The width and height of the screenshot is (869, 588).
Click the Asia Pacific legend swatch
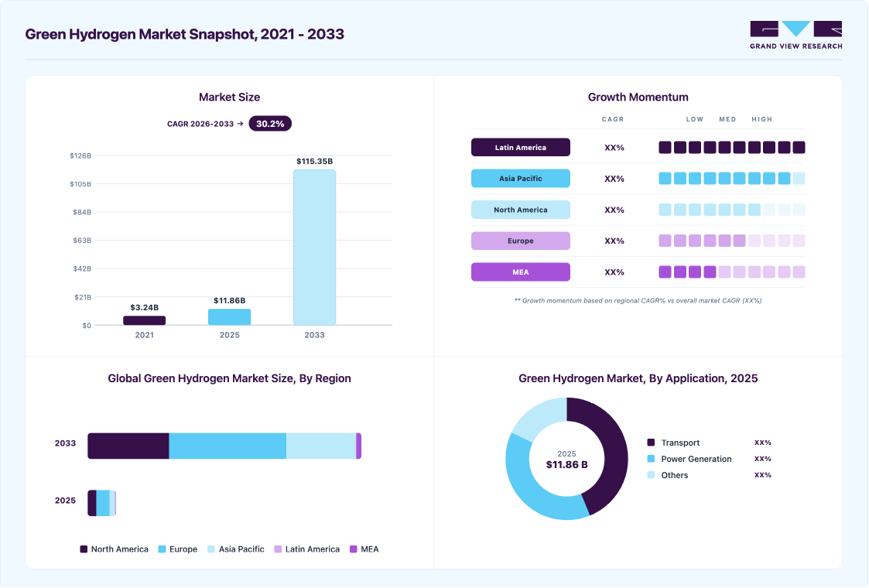click(211, 549)
